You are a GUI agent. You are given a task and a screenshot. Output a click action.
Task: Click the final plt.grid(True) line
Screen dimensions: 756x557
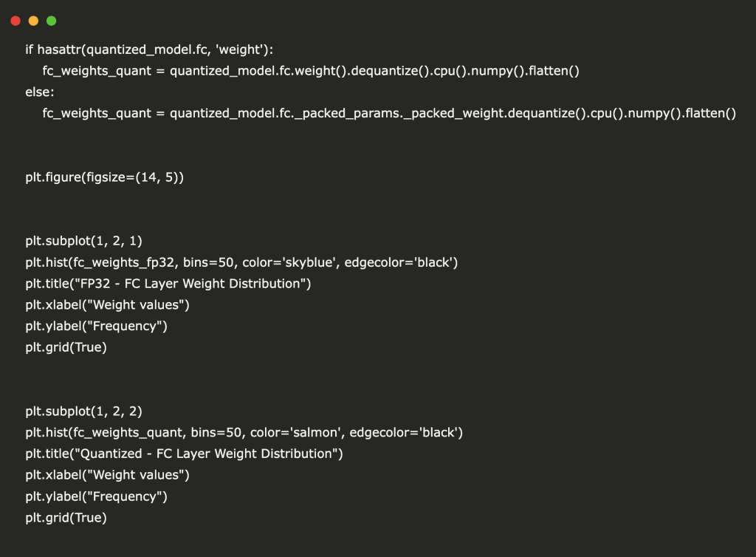(x=66, y=519)
